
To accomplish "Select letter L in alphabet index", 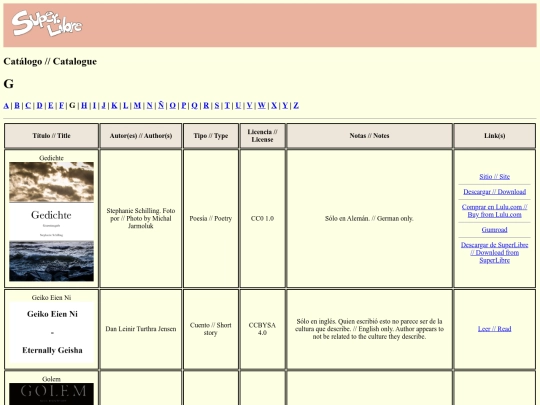I will pos(126,105).
